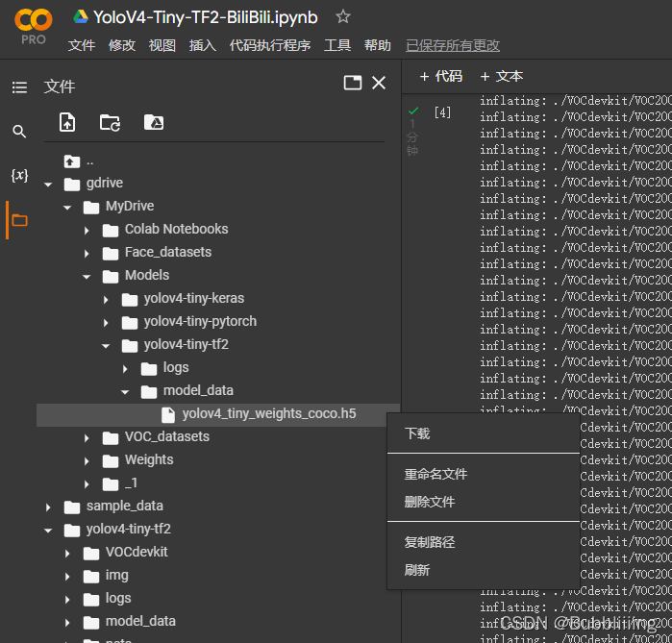This screenshot has width=672, height=643.
Task: Open the 工具 menu
Action: pyautogui.click(x=337, y=45)
